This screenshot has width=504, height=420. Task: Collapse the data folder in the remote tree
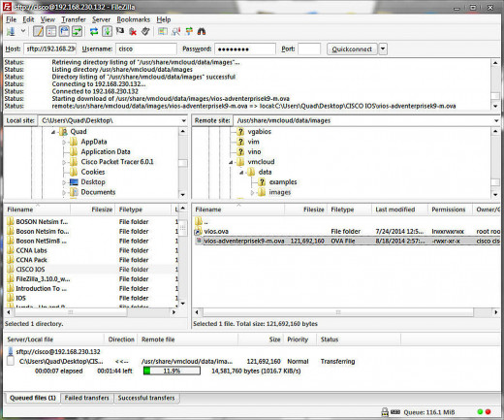tap(241, 173)
